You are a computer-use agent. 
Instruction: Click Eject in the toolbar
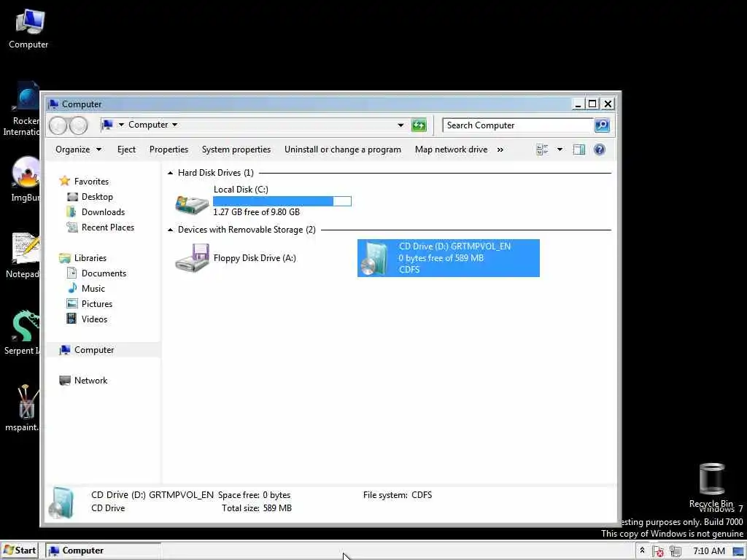[x=126, y=149]
